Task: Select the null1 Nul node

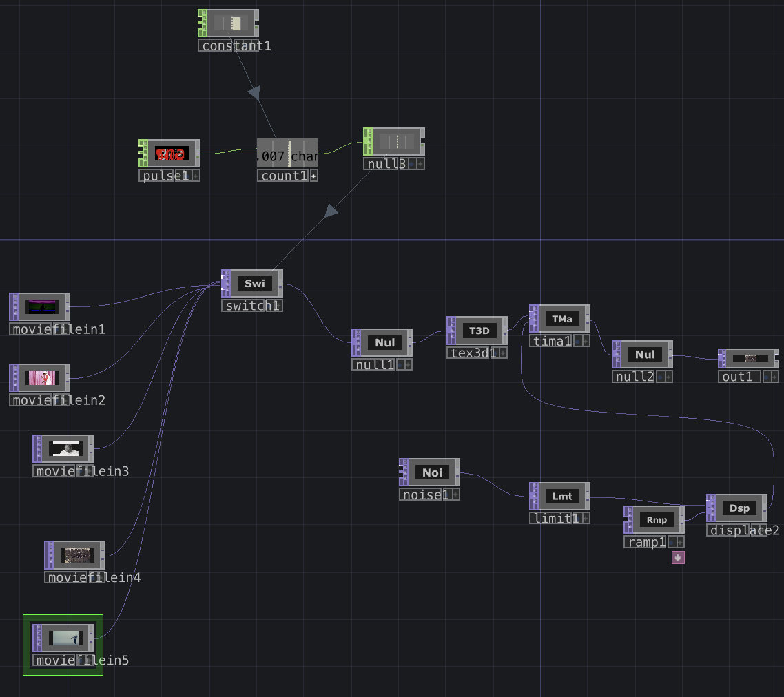Action: (384, 343)
